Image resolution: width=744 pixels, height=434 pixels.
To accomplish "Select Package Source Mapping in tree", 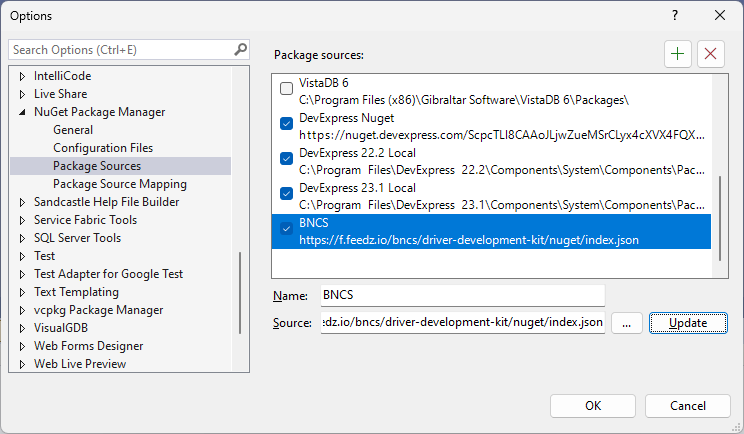I will point(119,184).
